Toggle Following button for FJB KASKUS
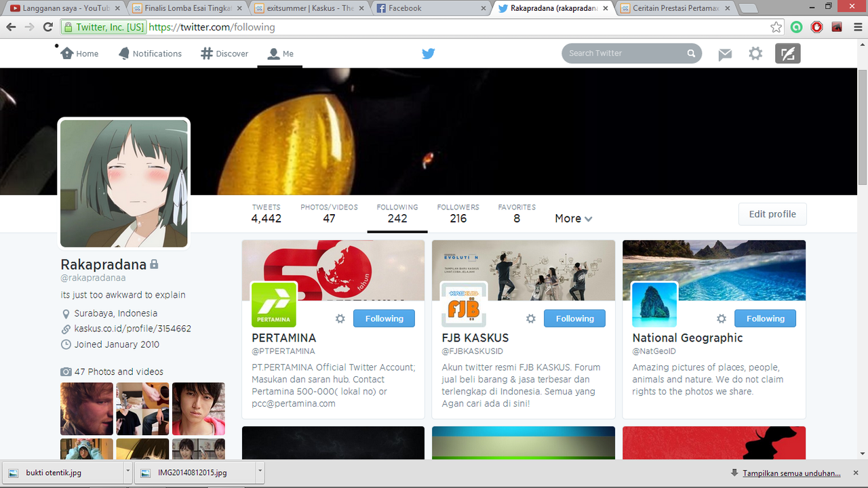868x488 pixels. 574,319
